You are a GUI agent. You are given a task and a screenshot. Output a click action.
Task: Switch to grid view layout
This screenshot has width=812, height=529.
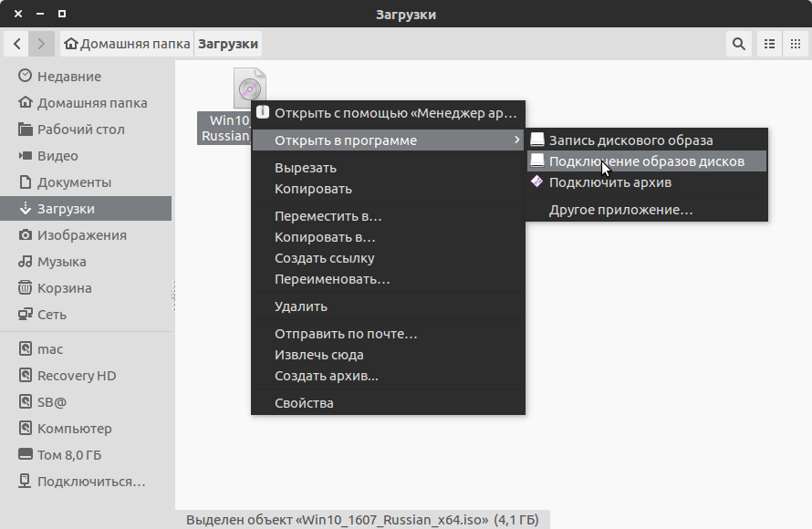pos(795,44)
